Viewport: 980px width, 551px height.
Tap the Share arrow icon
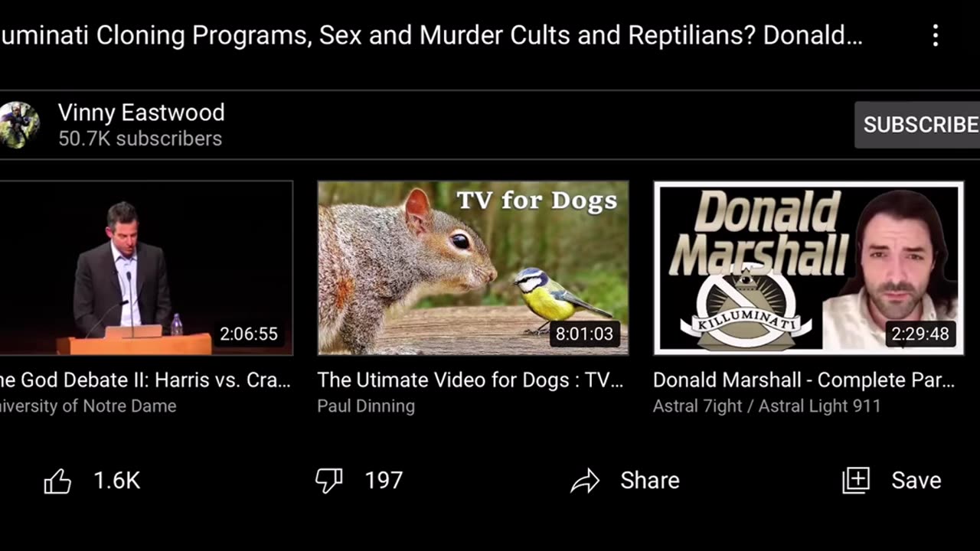pyautogui.click(x=585, y=481)
